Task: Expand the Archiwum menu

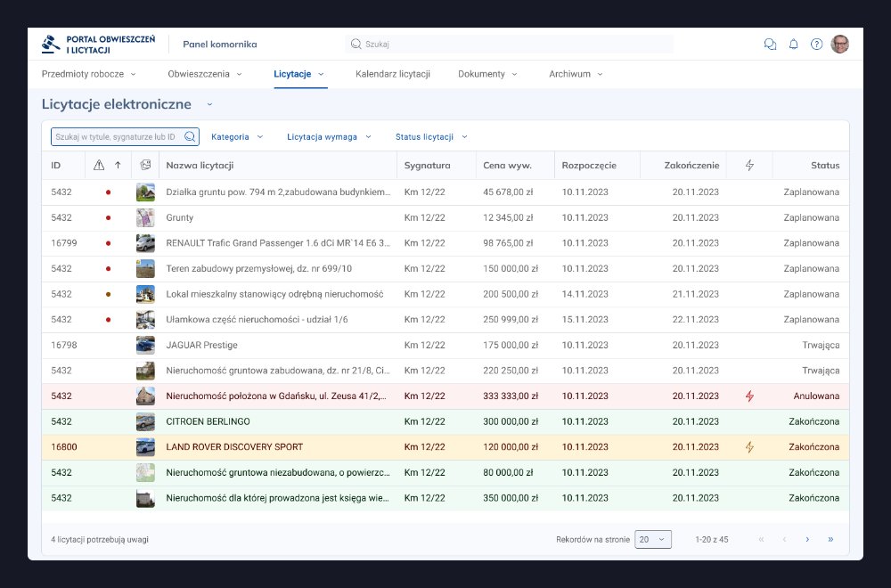Action: click(x=576, y=74)
